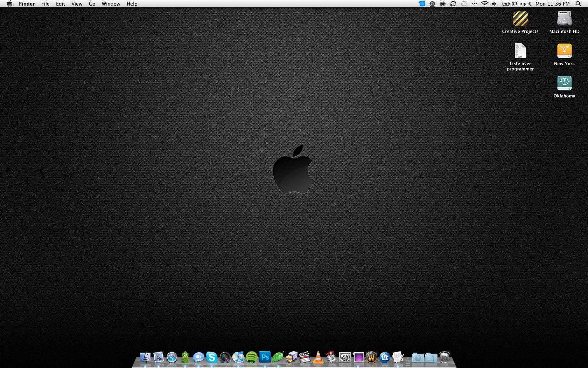
Task: Select the New York FireWire drive icon
Action: pyautogui.click(x=565, y=51)
